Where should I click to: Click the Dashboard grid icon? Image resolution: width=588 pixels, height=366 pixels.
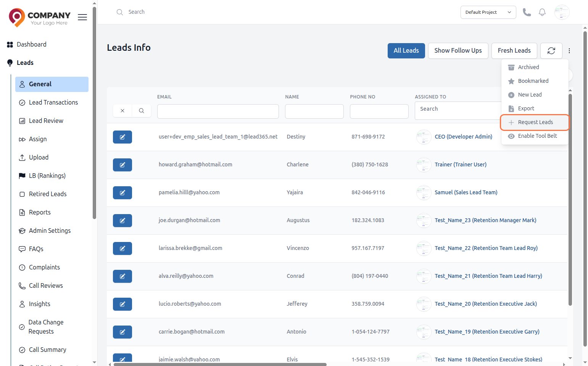[x=10, y=45]
